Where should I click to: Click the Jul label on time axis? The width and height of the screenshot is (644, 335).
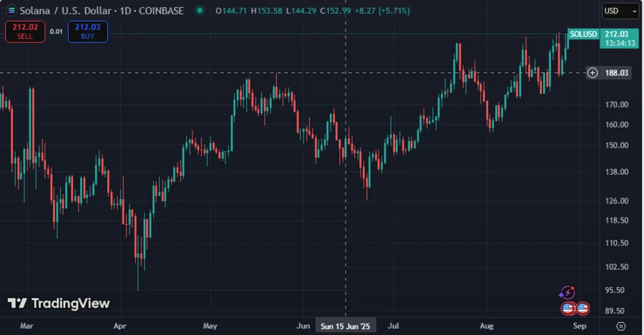(393, 326)
